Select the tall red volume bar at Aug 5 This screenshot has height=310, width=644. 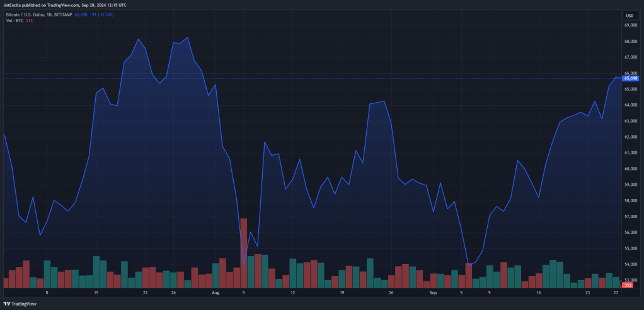[x=244, y=253]
